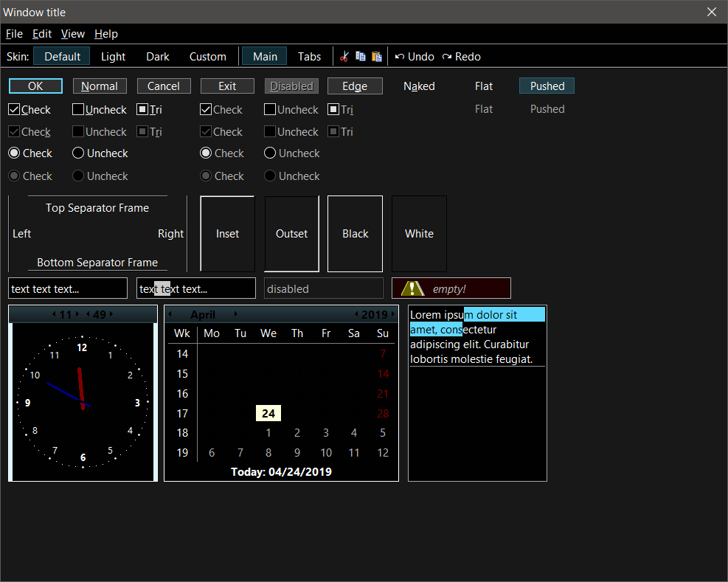The width and height of the screenshot is (728, 582).
Task: Select May 5 in the calendar
Action: (382, 433)
